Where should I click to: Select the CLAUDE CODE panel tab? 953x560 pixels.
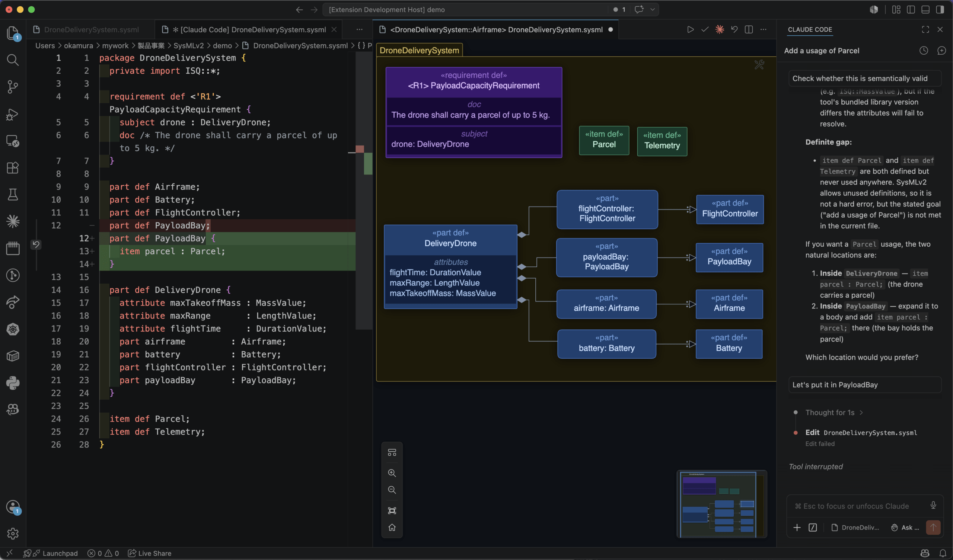(x=810, y=29)
